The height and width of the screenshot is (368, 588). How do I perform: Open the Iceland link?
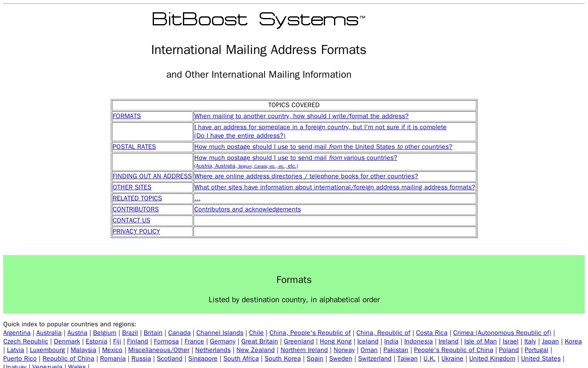point(368,341)
